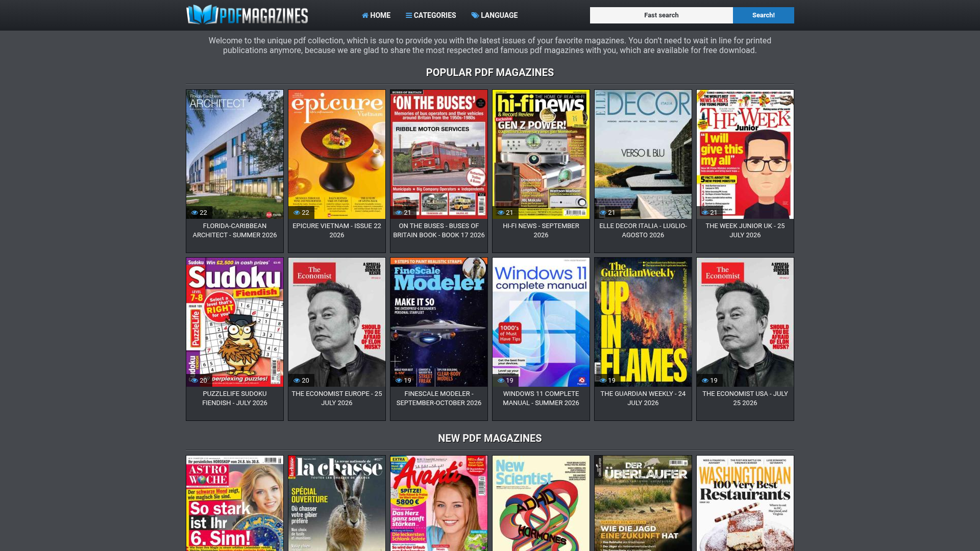Open Florida-Caribbean Architect cover thumbnail
The width and height of the screenshot is (980, 551).
[x=235, y=155]
